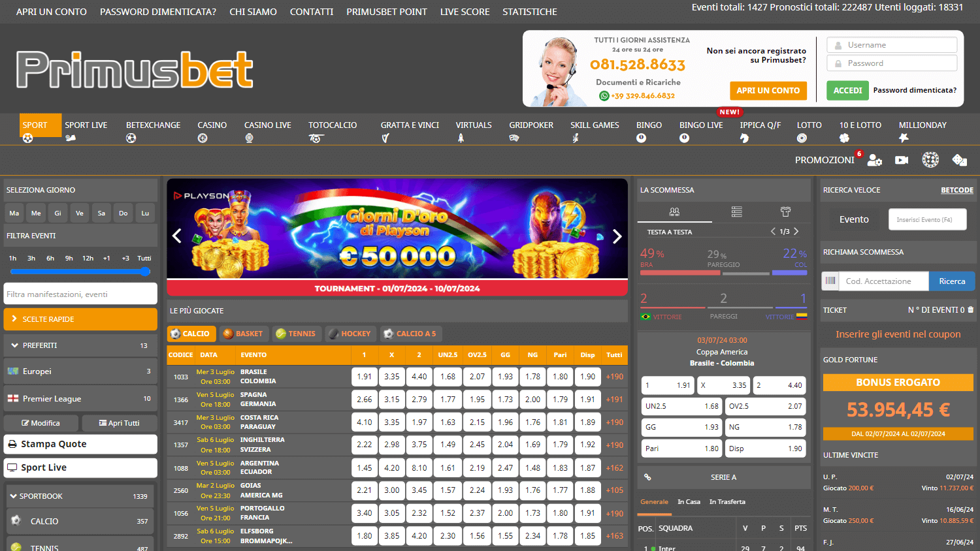Select Sa day filter
980x551 pixels.
click(x=101, y=213)
